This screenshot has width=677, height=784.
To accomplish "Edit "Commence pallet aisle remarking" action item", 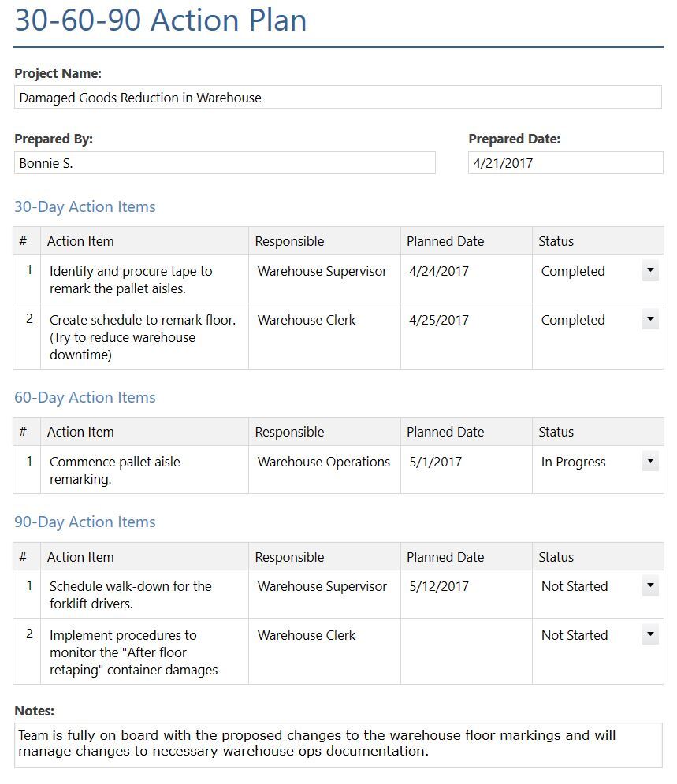I will point(144,470).
